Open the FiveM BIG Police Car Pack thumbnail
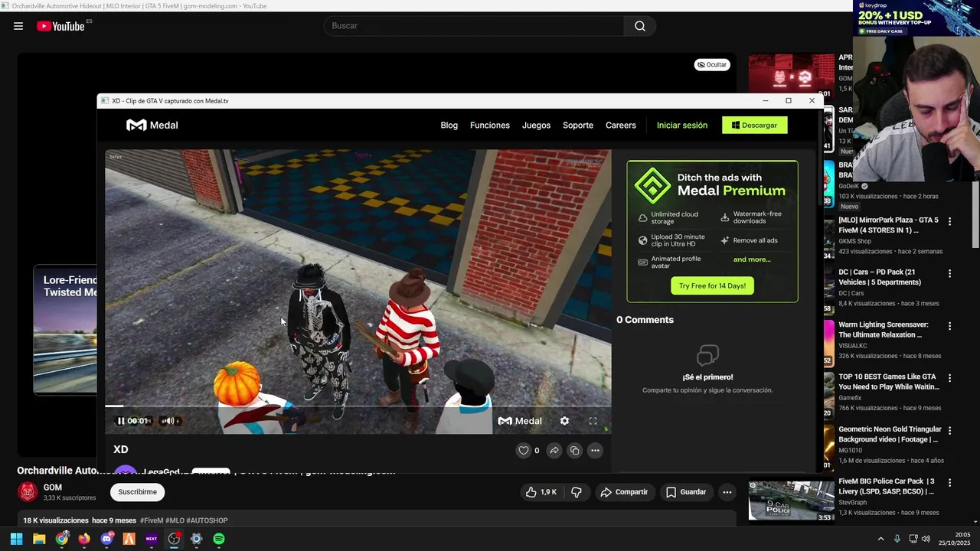 [791, 500]
